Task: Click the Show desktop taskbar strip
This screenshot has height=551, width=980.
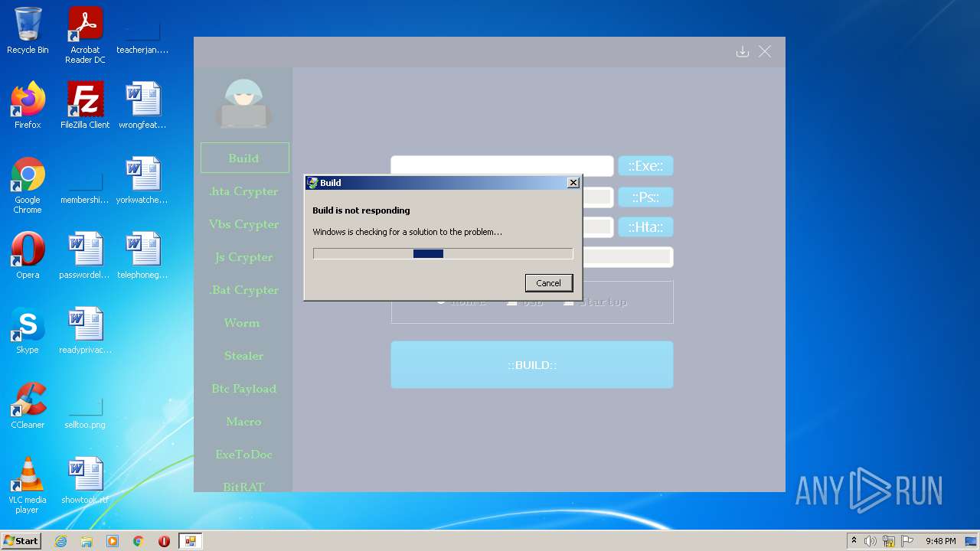Action: click(x=972, y=541)
